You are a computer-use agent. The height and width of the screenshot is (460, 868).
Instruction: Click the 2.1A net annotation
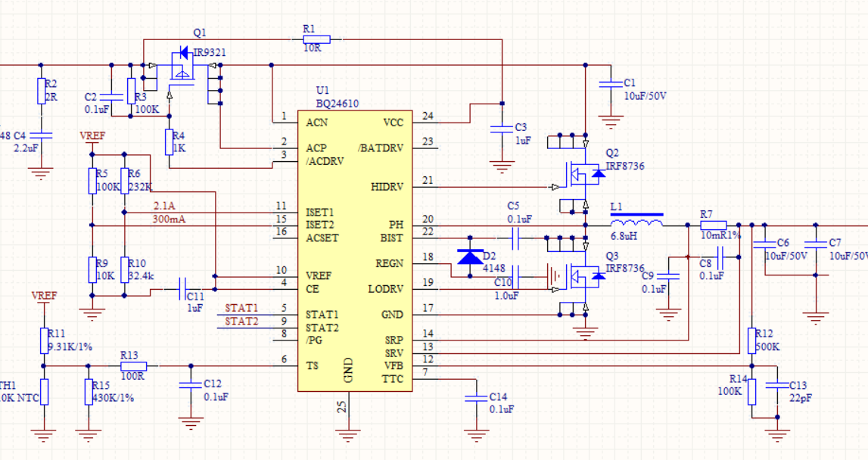pyautogui.click(x=164, y=206)
